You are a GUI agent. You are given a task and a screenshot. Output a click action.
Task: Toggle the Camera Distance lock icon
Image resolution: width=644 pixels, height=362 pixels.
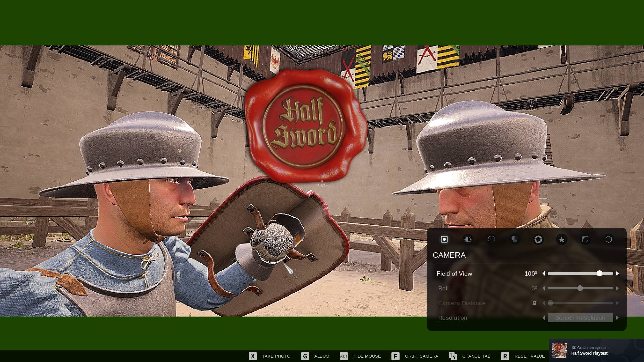click(534, 303)
